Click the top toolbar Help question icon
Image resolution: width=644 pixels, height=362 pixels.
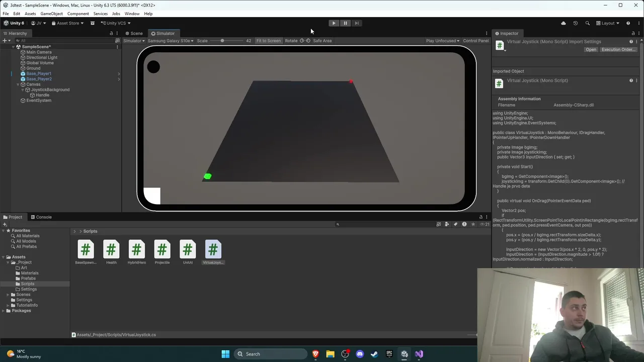coord(628,23)
